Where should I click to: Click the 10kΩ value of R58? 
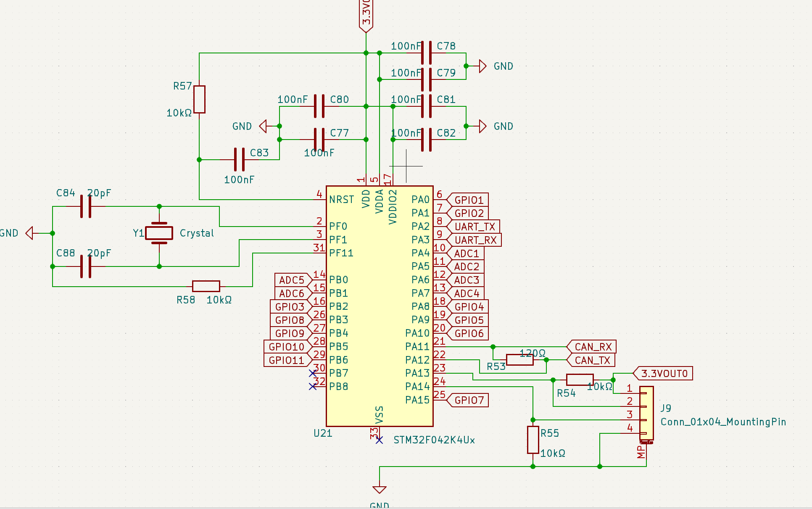[219, 300]
